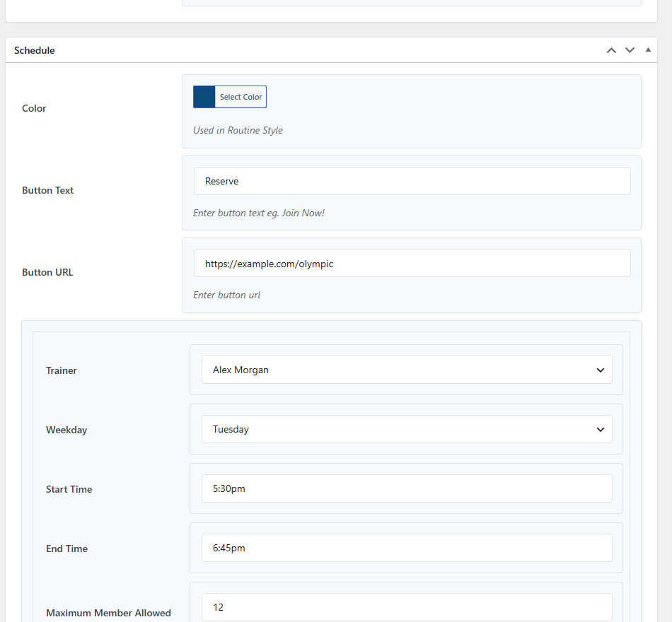This screenshot has height=622, width=672.
Task: Focus the Button Text field containing Reserve
Action: pyautogui.click(x=412, y=181)
